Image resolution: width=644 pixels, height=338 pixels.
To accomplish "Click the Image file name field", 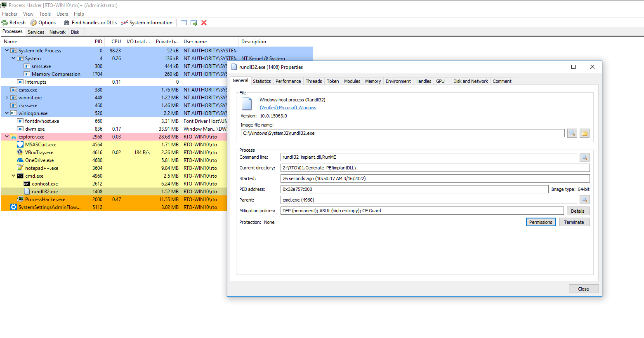I will [403, 133].
